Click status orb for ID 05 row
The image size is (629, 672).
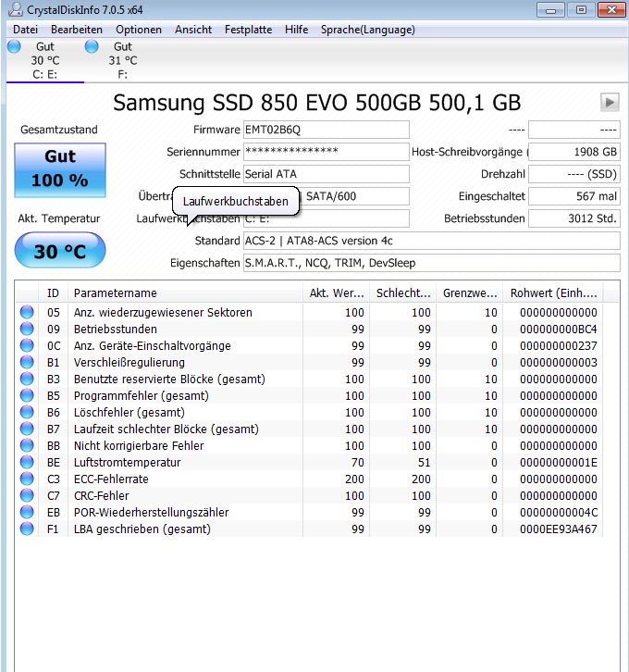(x=27, y=312)
